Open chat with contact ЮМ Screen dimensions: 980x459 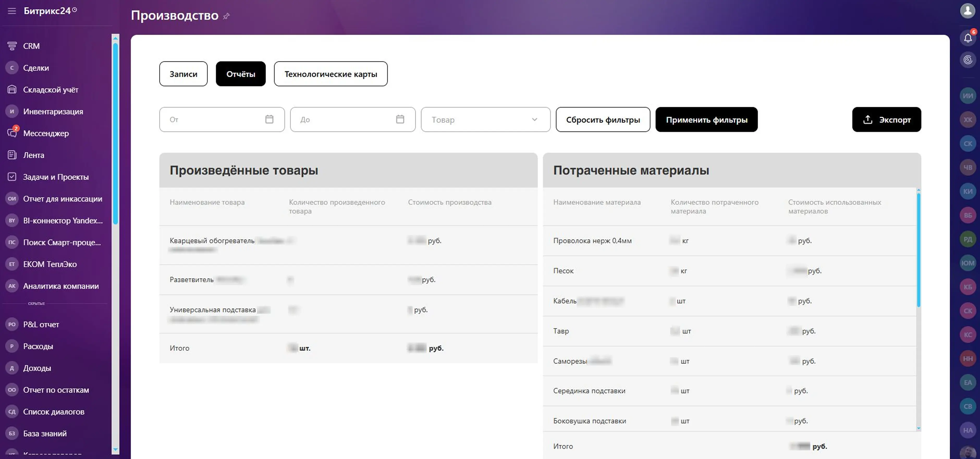tap(968, 263)
